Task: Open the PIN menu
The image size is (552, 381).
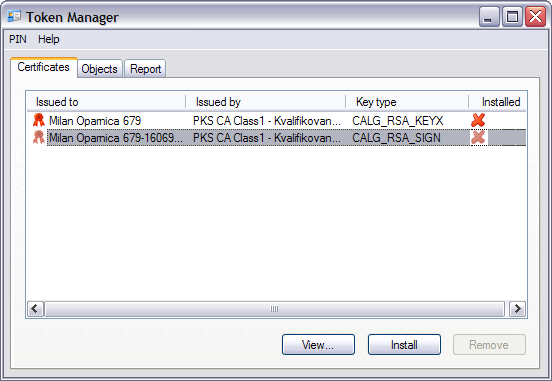Action: [18, 39]
